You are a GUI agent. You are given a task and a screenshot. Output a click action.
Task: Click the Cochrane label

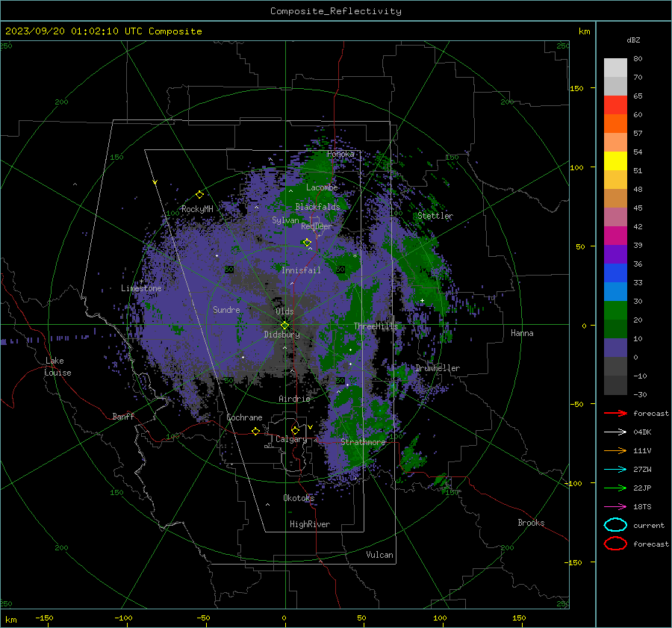[244, 417]
